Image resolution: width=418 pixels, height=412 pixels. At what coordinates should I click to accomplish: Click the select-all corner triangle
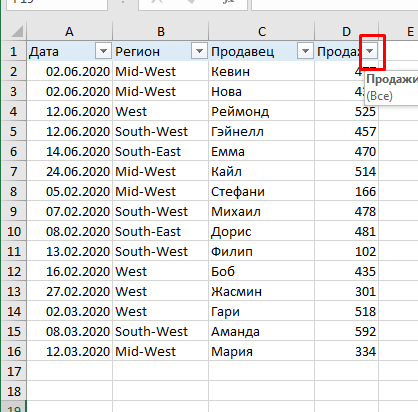click(16, 32)
